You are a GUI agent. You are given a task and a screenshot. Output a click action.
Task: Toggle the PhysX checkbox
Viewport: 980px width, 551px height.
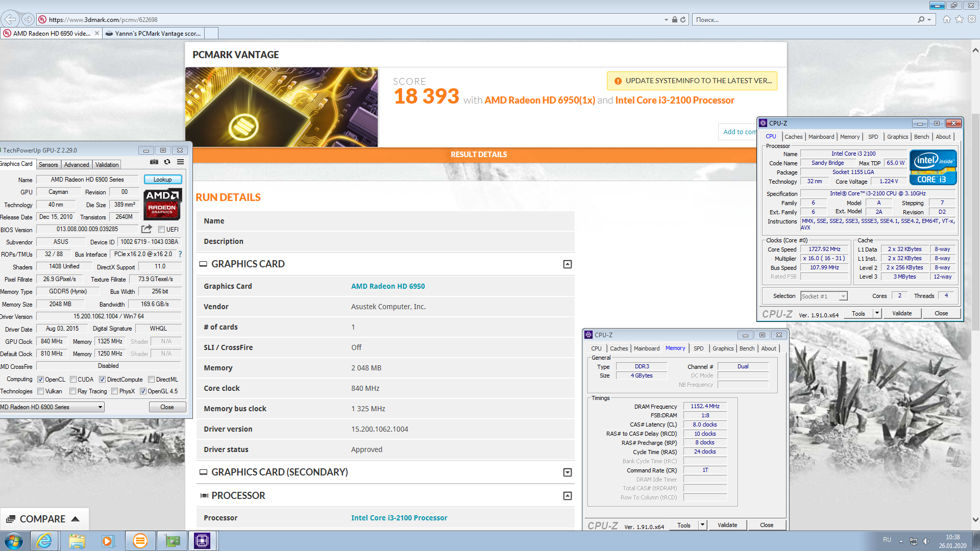(115, 391)
